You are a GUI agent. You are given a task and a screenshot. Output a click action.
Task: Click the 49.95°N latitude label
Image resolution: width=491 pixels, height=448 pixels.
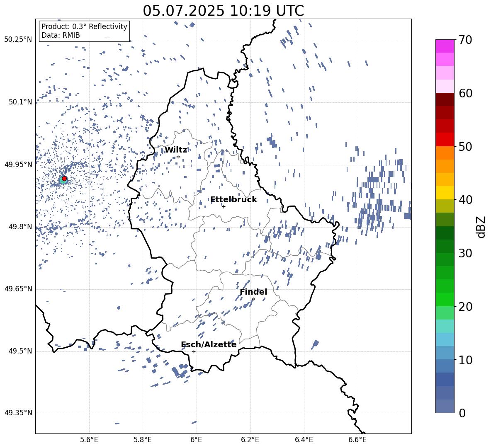tap(19, 165)
